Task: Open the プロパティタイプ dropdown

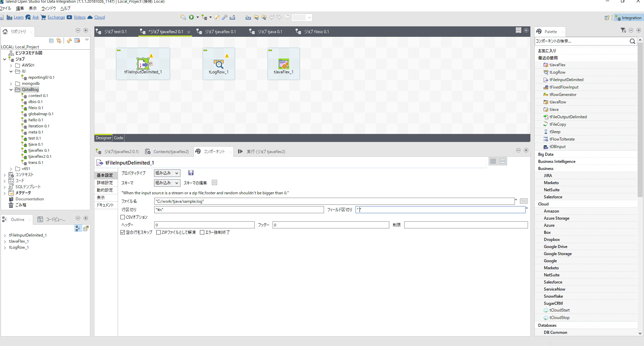Action: coord(167,173)
